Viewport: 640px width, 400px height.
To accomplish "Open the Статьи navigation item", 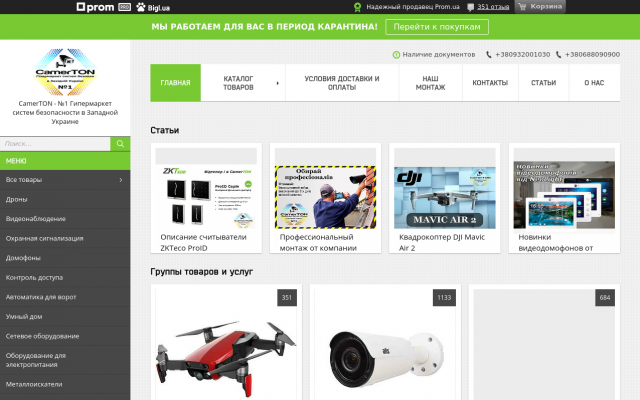I will [544, 83].
